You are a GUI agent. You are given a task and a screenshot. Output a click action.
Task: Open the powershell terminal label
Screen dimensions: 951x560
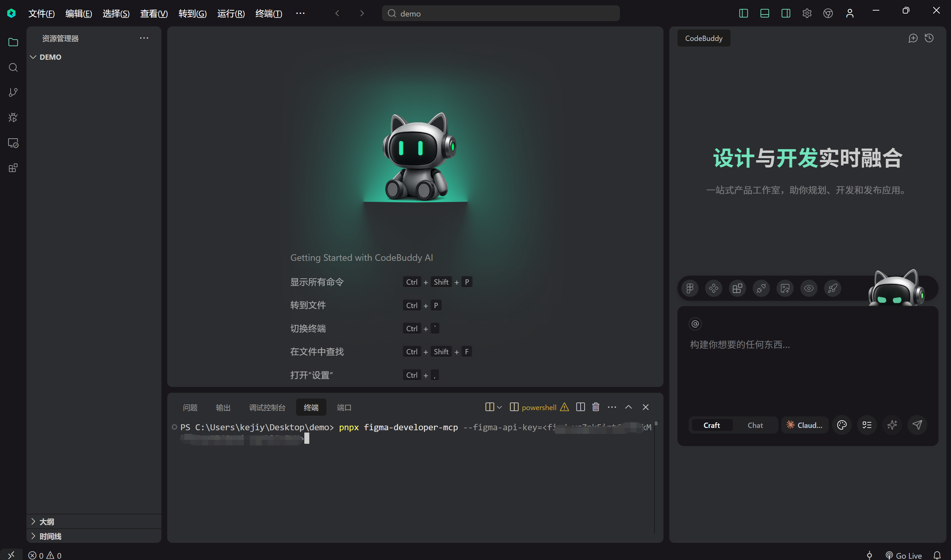click(539, 407)
